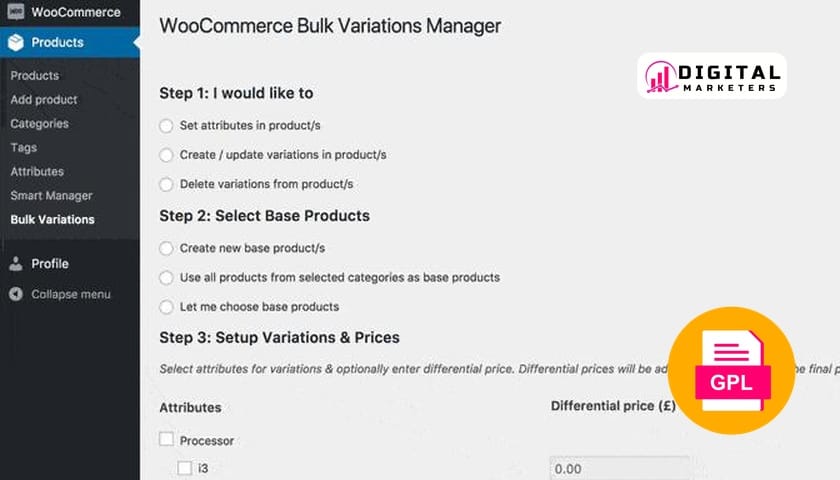Viewport: 840px width, 480px height.
Task: Choose "Let me choose base products" option
Action: pos(166,307)
